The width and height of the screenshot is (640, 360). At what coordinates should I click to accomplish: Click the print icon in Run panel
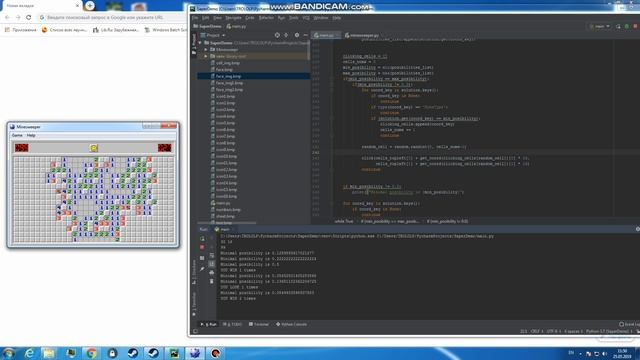point(211,273)
